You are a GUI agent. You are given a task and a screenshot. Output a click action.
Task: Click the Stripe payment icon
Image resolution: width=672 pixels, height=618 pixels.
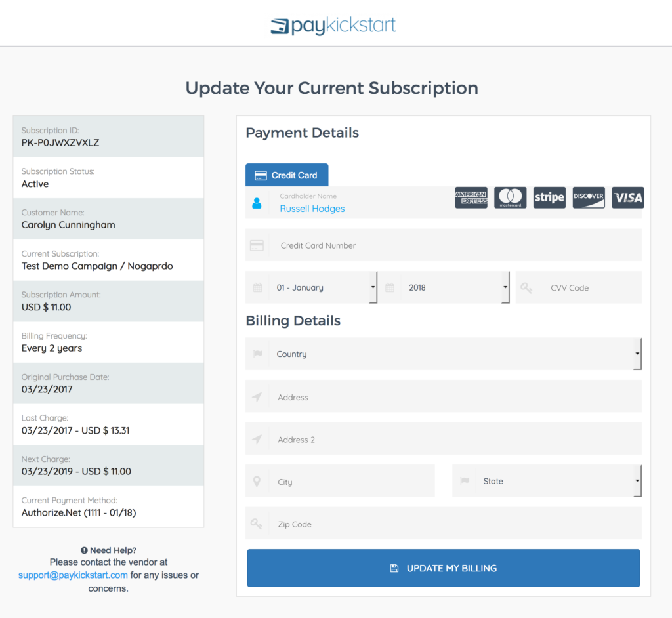pyautogui.click(x=549, y=197)
